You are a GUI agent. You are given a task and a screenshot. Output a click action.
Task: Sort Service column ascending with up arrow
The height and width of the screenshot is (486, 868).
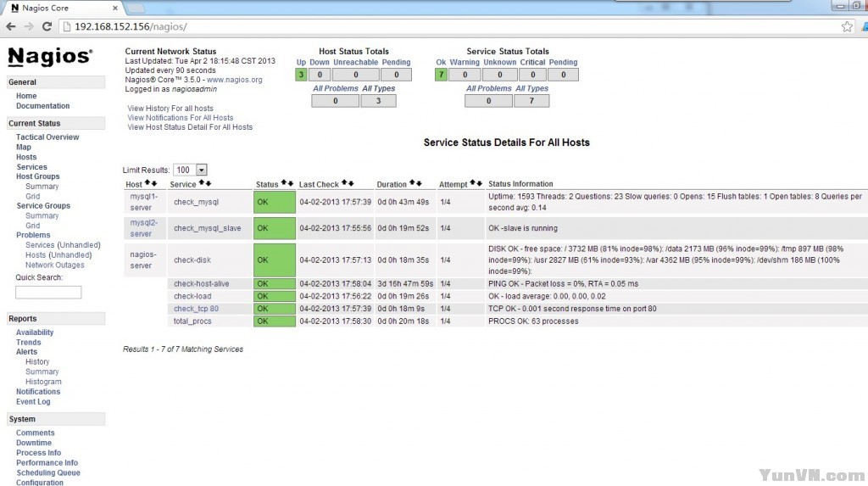202,183
